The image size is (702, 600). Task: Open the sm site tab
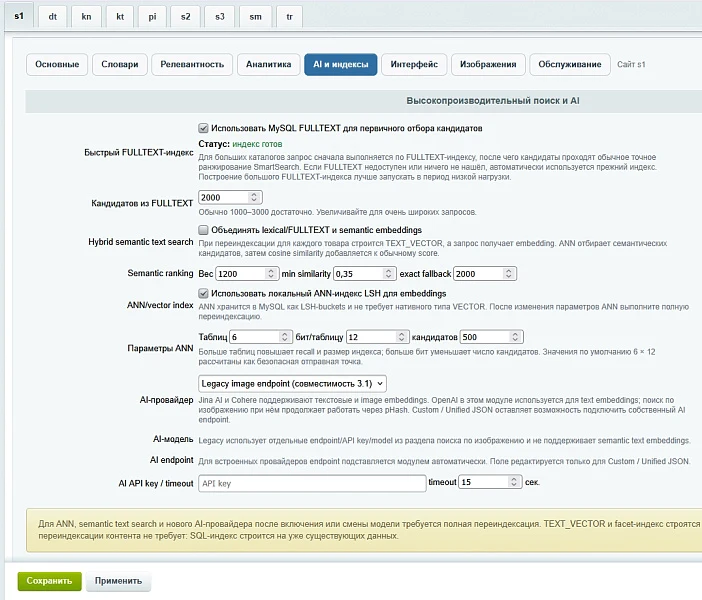click(x=255, y=17)
